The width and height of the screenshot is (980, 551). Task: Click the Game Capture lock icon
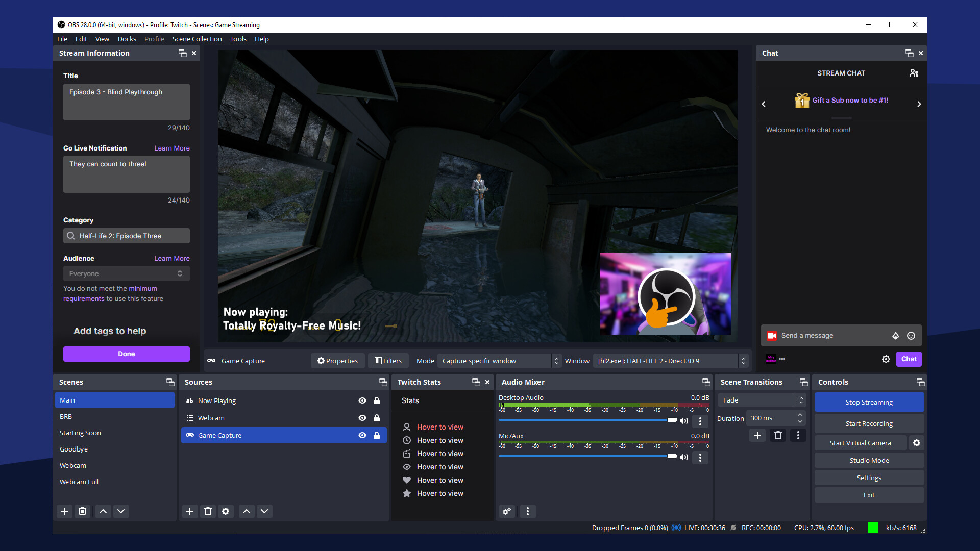[376, 435]
